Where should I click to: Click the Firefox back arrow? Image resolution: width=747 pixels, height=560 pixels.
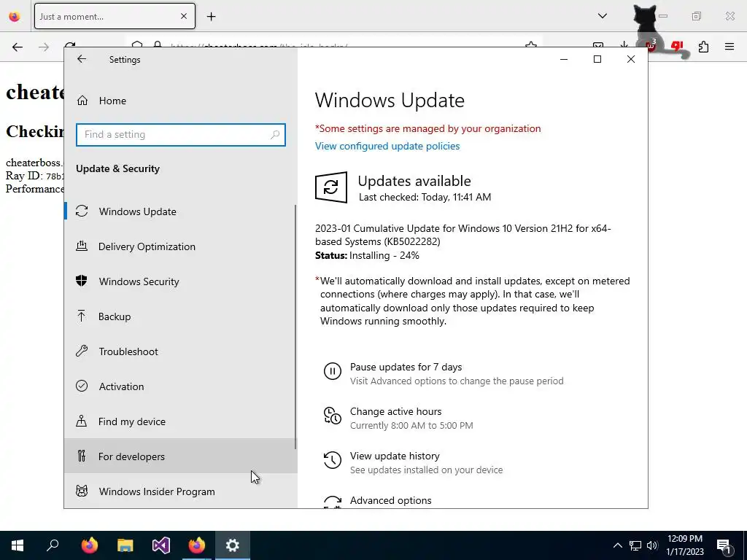18,47
